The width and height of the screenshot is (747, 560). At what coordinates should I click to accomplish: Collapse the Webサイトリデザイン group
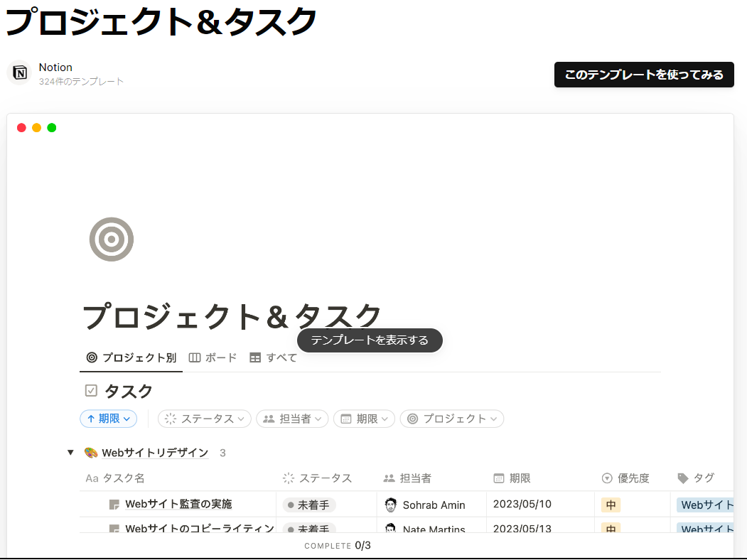tap(70, 453)
